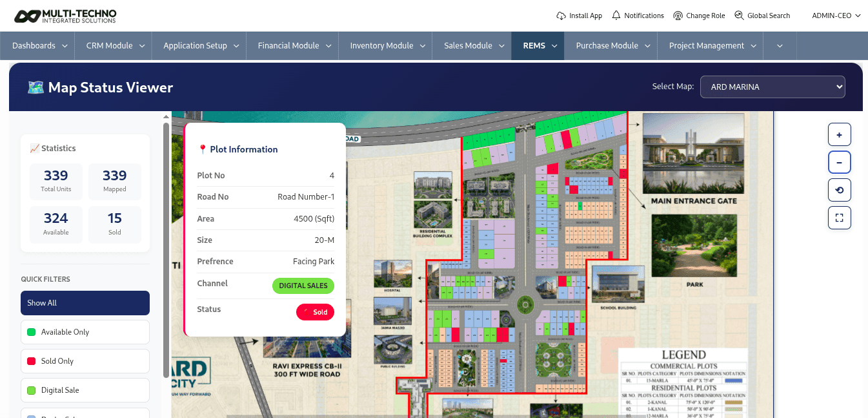Click the Hospital image on map
The height and width of the screenshot is (418, 868).
pos(392,273)
